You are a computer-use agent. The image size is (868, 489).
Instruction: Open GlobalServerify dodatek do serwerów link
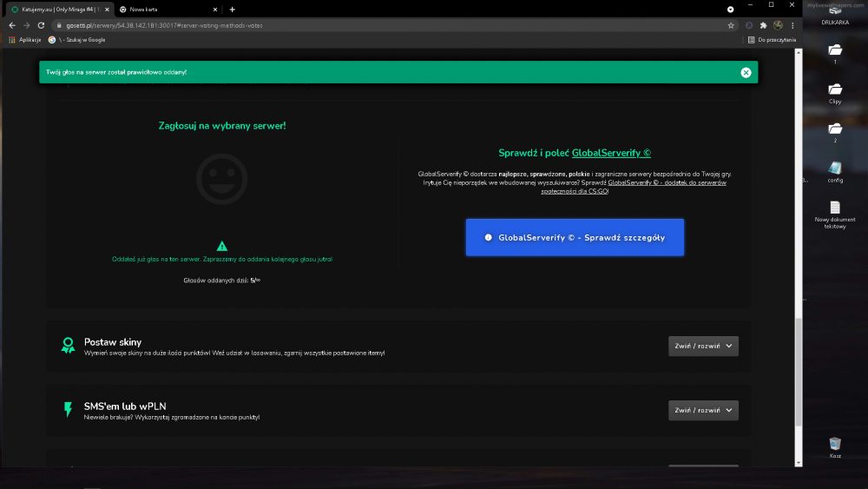(x=634, y=187)
